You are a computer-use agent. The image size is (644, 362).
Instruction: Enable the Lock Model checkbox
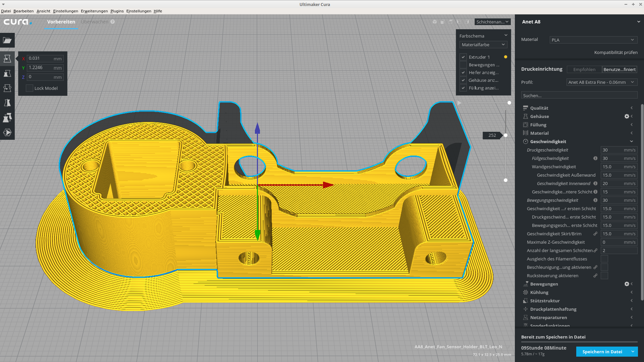pyautogui.click(x=30, y=88)
